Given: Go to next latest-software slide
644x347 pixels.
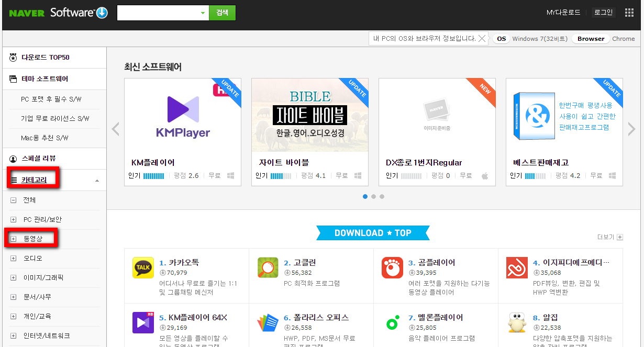Looking at the screenshot, I should point(631,129).
